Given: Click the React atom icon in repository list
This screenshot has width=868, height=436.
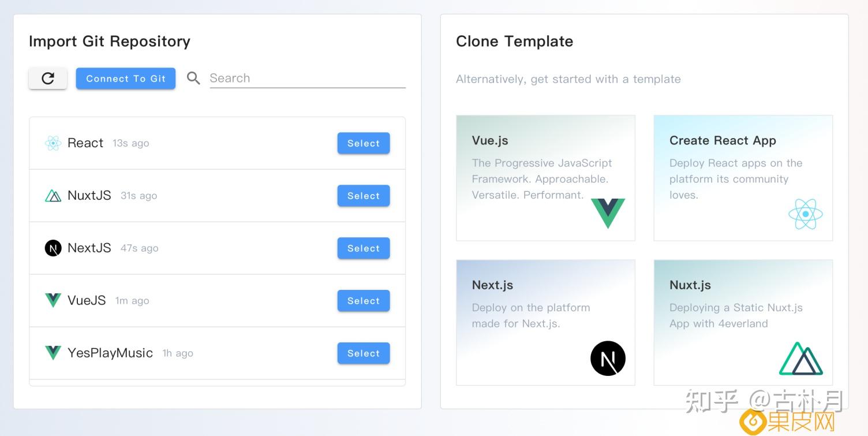Looking at the screenshot, I should (53, 143).
